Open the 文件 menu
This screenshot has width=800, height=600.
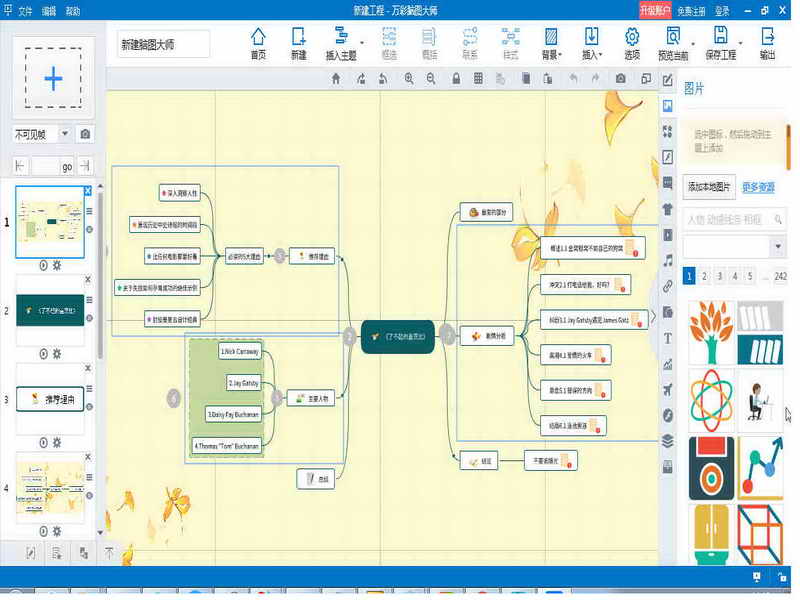click(x=25, y=11)
